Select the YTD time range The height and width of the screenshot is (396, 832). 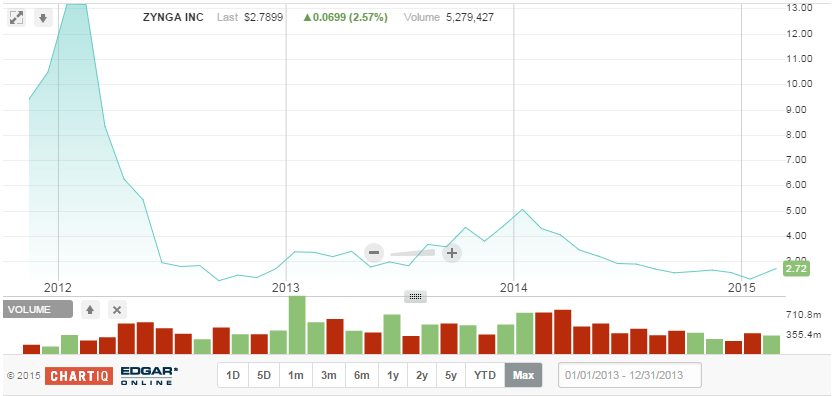[485, 375]
